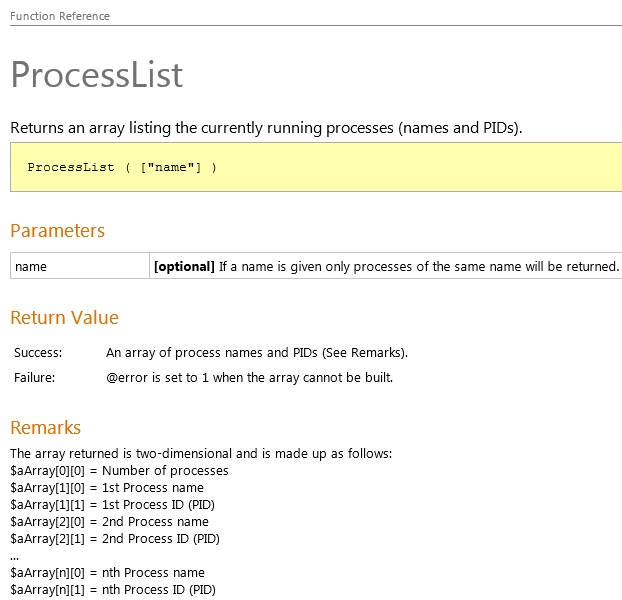622x600 pixels.
Task: Click the @error failure description
Action: point(250,378)
